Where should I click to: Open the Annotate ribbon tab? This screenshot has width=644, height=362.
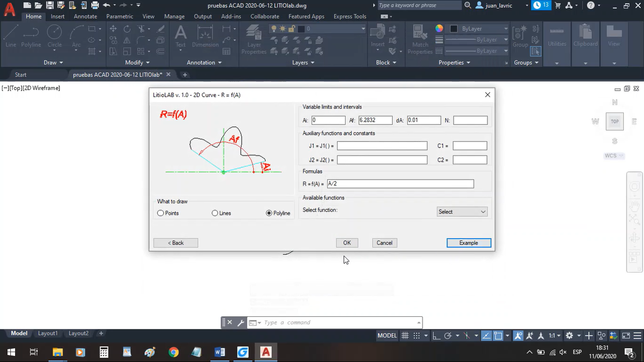tap(85, 16)
